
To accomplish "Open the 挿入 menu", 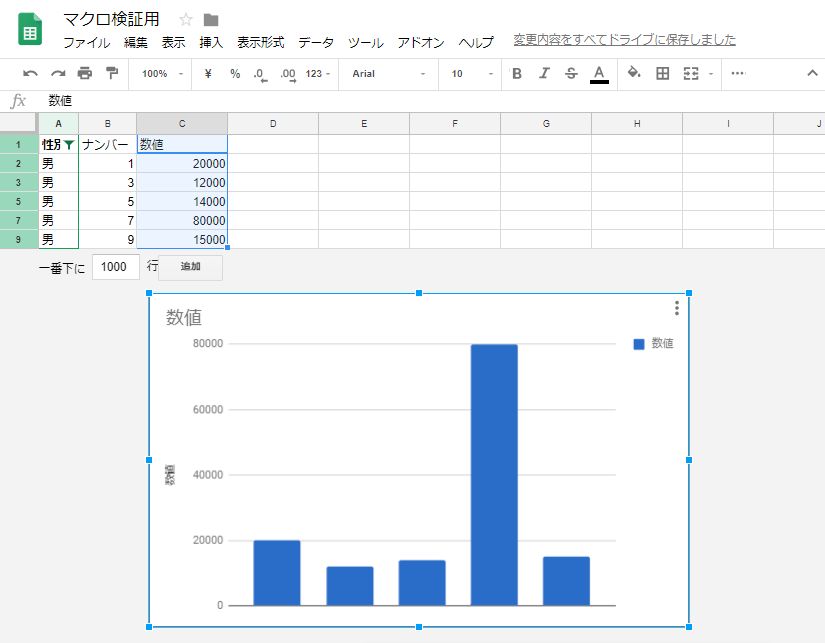I will click(211, 42).
